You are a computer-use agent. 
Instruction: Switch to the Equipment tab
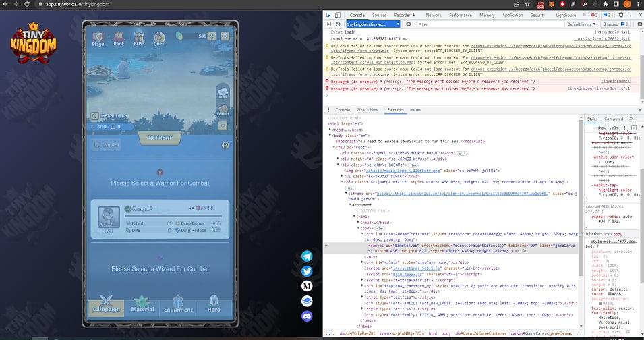point(178,306)
